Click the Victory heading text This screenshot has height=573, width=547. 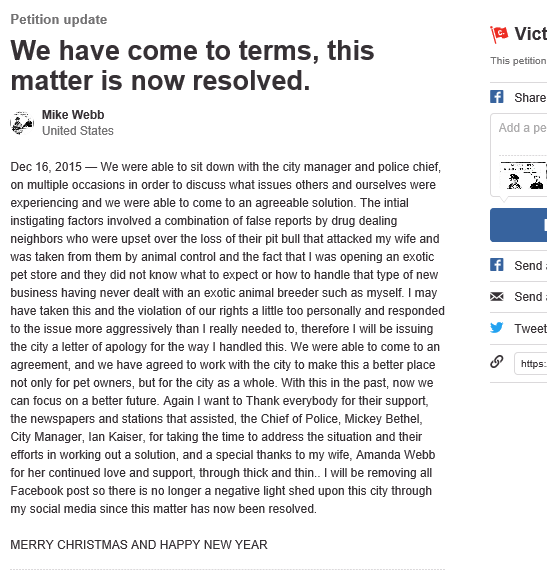pyautogui.click(x=531, y=34)
